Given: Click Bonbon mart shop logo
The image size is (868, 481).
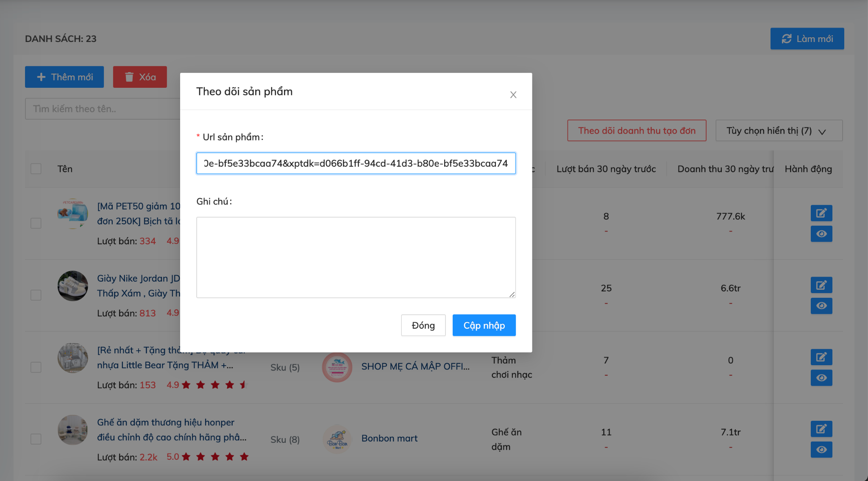Looking at the screenshot, I should (x=337, y=439).
